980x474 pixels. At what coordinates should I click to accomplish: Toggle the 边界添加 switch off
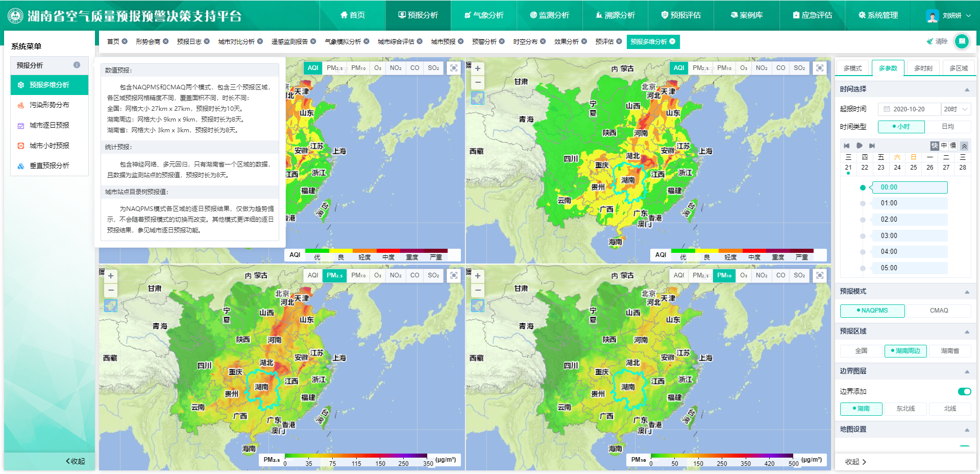tap(964, 391)
